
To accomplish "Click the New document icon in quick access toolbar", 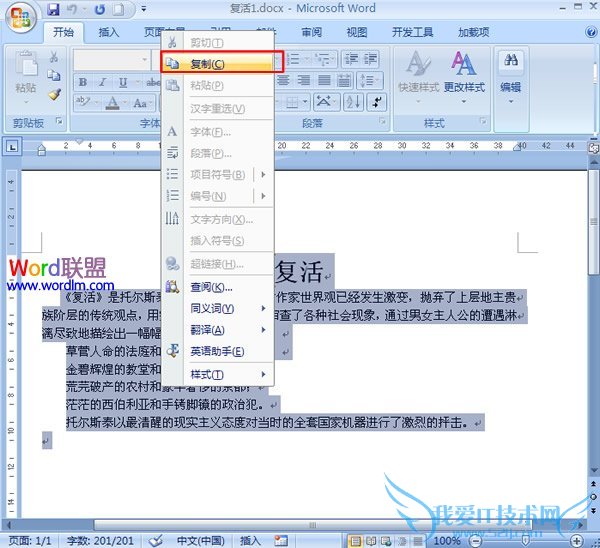I will tap(118, 9).
